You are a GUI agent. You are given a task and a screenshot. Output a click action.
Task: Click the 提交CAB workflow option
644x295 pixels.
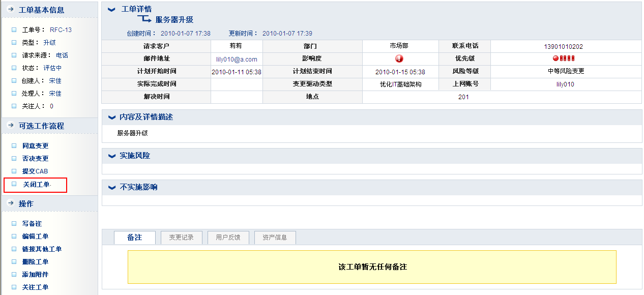(35, 171)
